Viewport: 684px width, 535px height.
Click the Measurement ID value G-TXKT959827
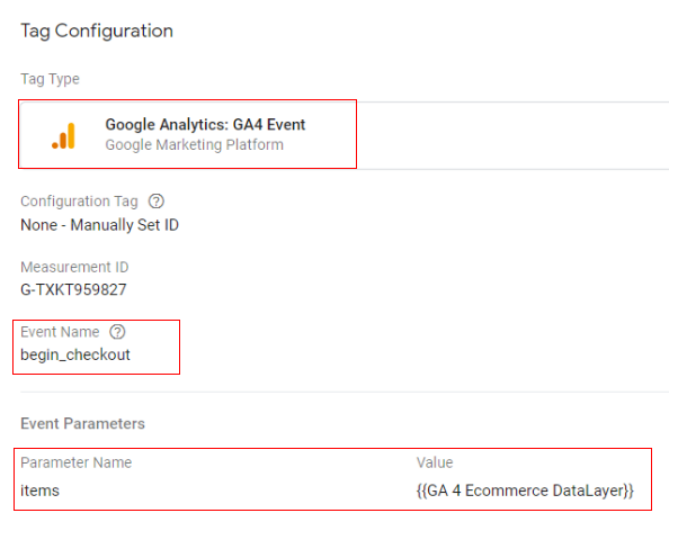73,290
